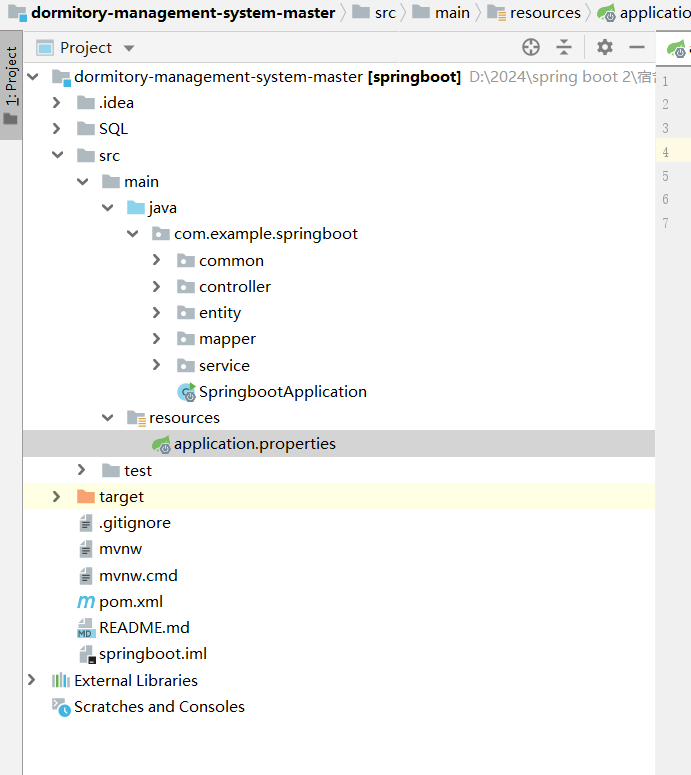Select the mvnw.cmd file
691x775 pixels.
coord(138,576)
